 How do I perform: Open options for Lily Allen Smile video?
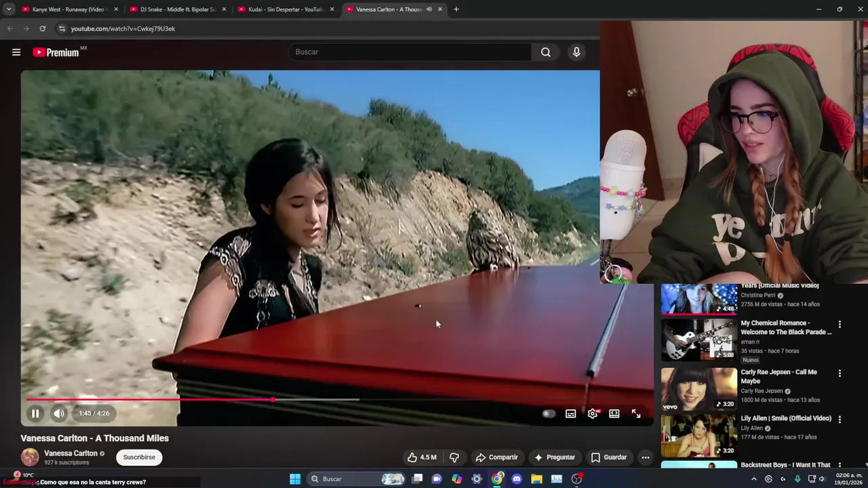pos(840,420)
